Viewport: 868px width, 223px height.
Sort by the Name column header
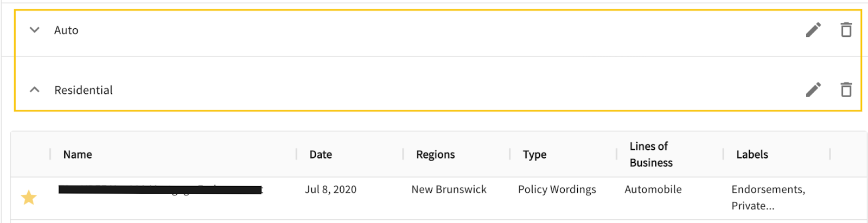click(x=78, y=155)
